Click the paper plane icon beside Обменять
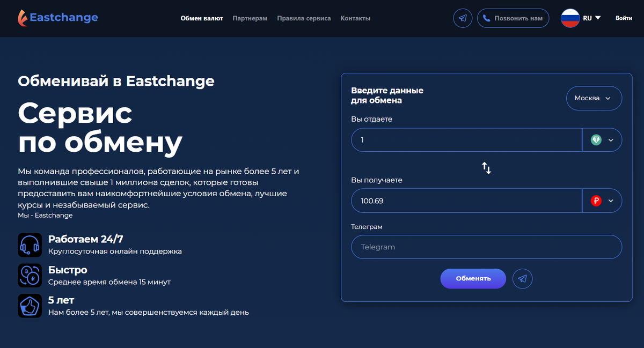Viewport: 644px width, 348px height. [x=522, y=278]
